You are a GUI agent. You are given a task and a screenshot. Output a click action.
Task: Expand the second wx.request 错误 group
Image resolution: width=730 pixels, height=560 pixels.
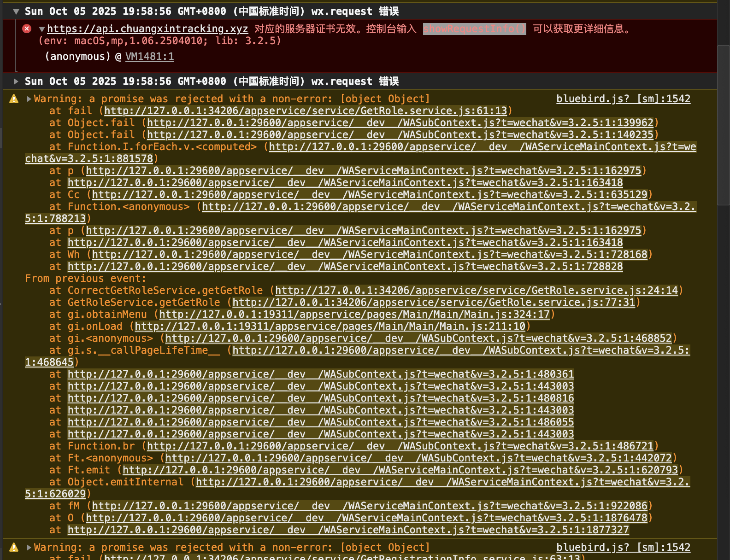click(16, 82)
